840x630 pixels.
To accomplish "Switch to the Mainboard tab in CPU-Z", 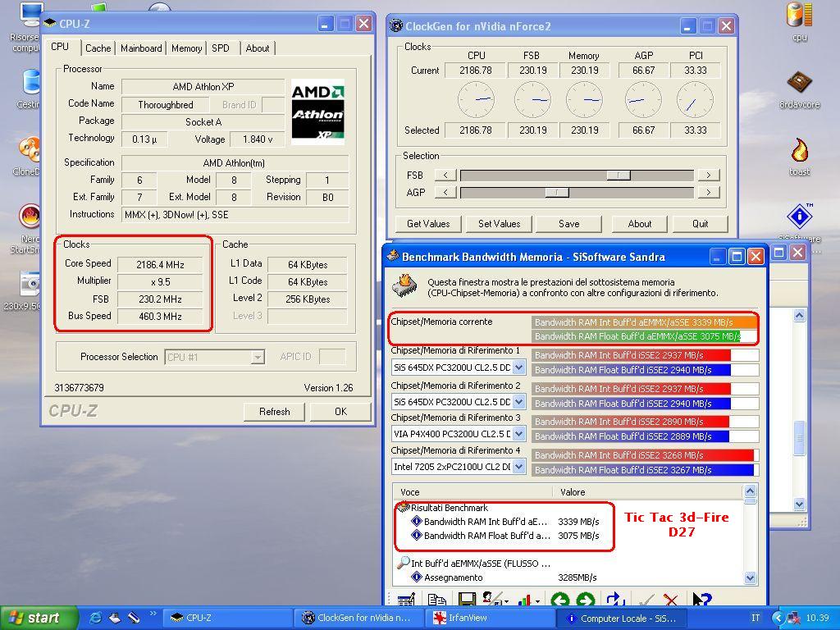I will pos(141,48).
